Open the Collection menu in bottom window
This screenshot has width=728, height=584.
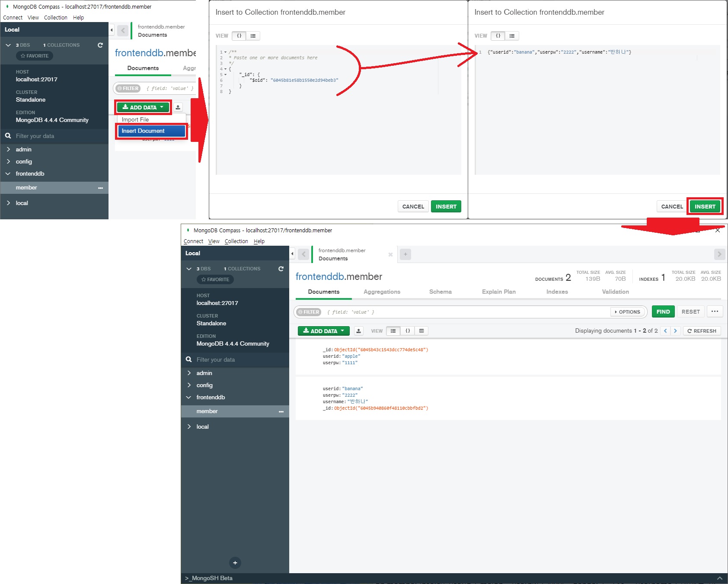coord(236,241)
